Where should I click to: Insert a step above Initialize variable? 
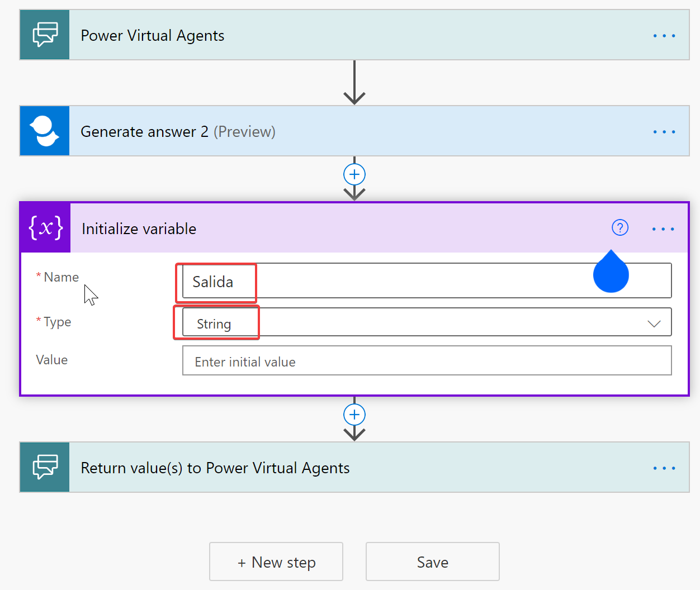[354, 174]
